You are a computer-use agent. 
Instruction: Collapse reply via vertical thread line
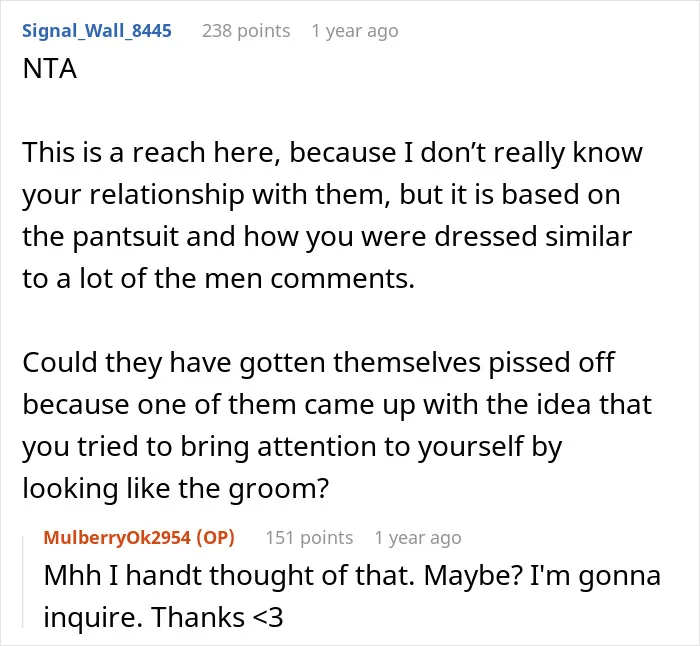pos(23,582)
